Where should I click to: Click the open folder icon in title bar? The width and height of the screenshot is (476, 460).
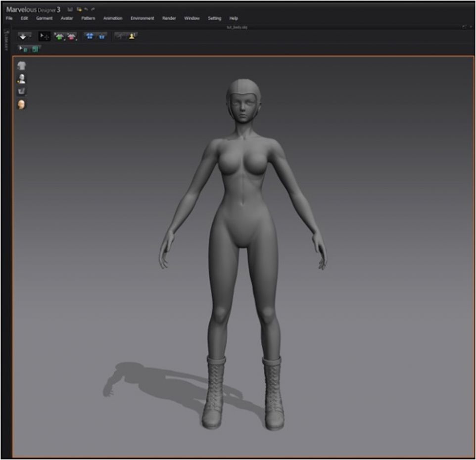click(x=79, y=9)
